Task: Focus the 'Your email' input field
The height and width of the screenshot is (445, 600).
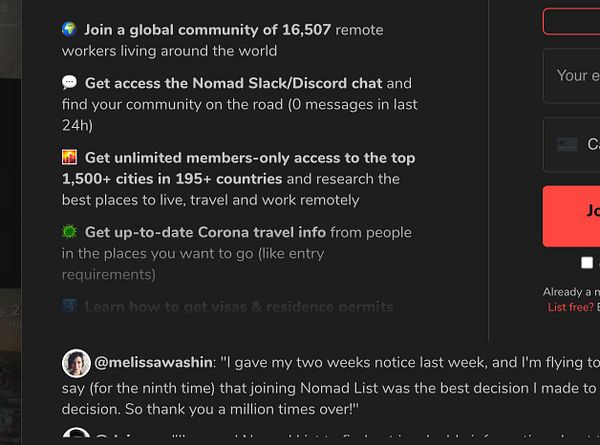Action: [575, 76]
